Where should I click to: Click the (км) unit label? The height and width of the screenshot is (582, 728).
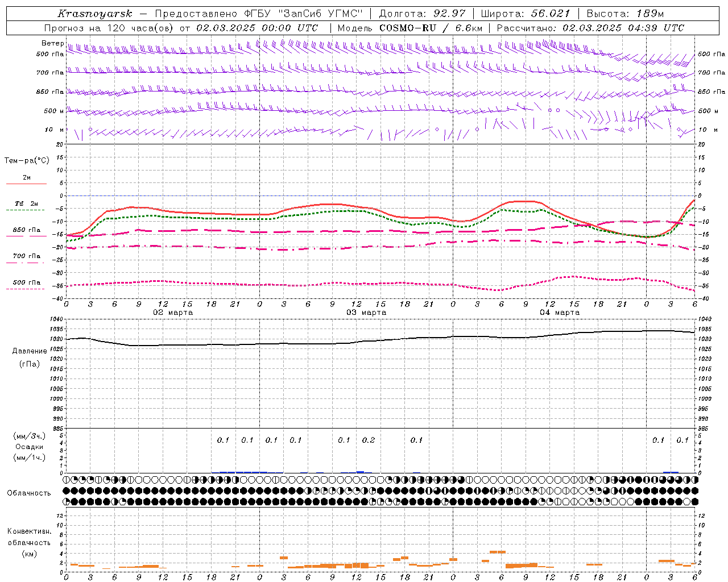[x=29, y=554]
